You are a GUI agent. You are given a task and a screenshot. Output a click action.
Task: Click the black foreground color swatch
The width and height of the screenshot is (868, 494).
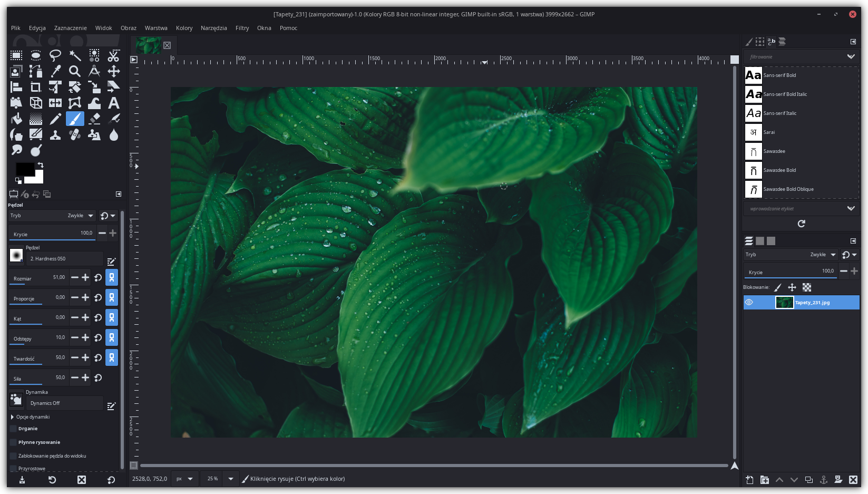click(x=24, y=170)
